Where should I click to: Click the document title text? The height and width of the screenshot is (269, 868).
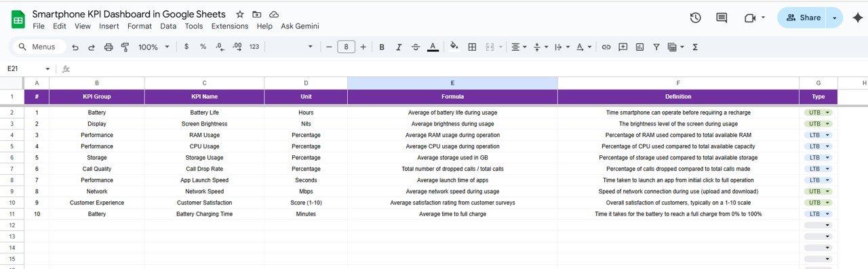(x=129, y=14)
